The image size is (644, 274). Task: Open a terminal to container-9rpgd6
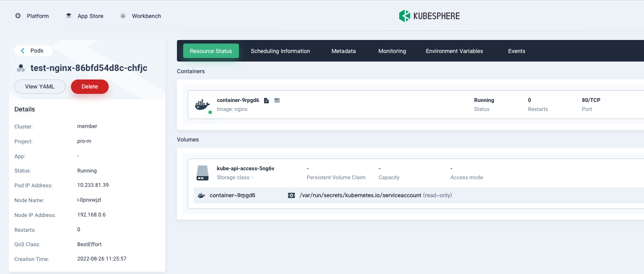click(x=277, y=100)
